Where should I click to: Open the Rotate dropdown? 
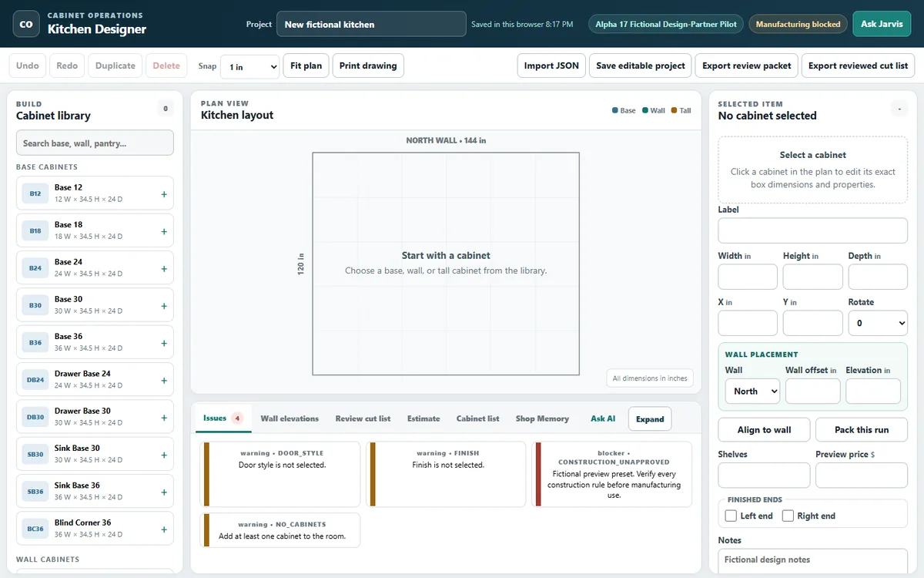pos(878,323)
